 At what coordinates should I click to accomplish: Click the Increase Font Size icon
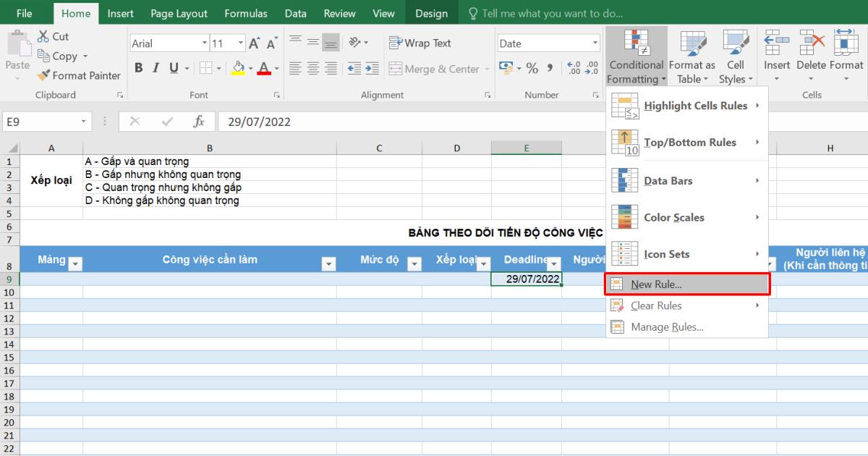point(255,43)
